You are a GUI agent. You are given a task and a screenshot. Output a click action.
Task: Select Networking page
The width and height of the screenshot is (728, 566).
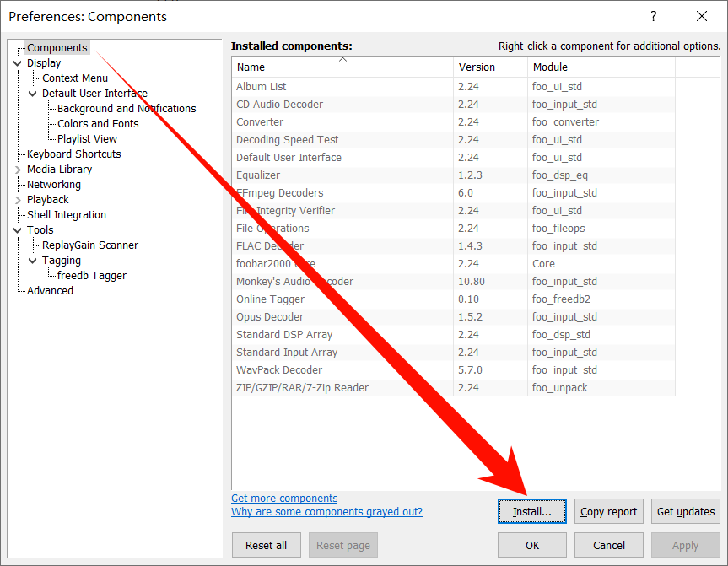(x=54, y=185)
